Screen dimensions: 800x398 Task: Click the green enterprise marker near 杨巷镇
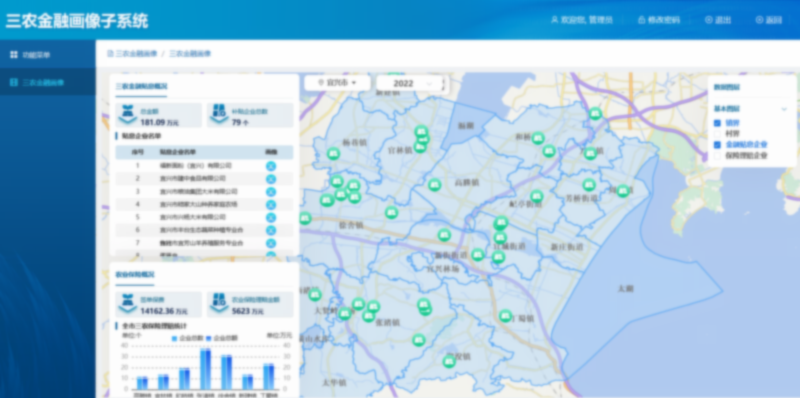point(334,153)
